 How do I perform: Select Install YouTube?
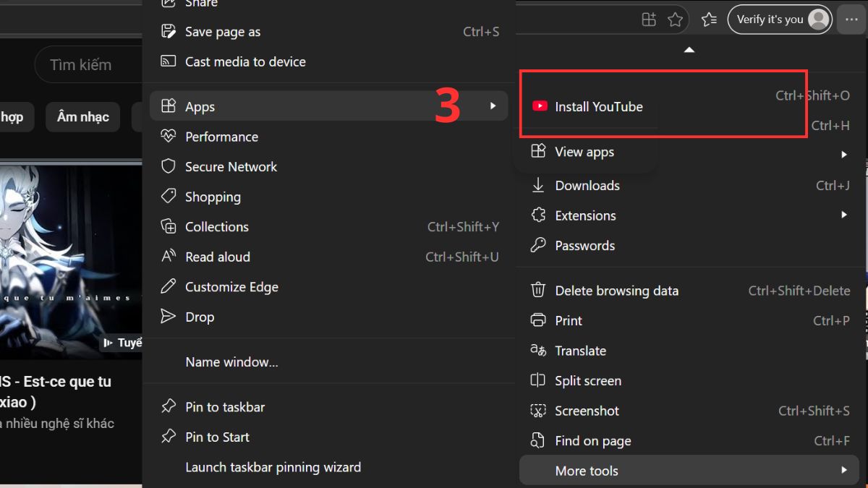[x=588, y=106]
